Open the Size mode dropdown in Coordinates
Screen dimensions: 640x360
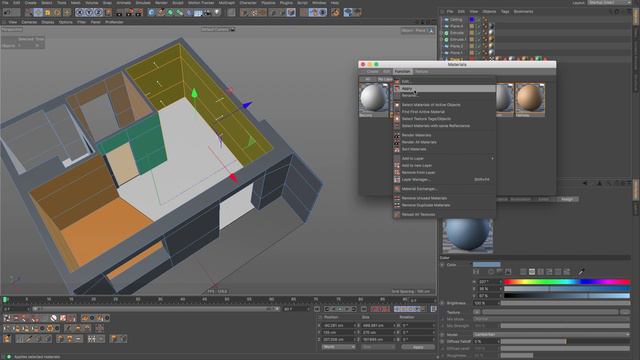click(x=378, y=347)
